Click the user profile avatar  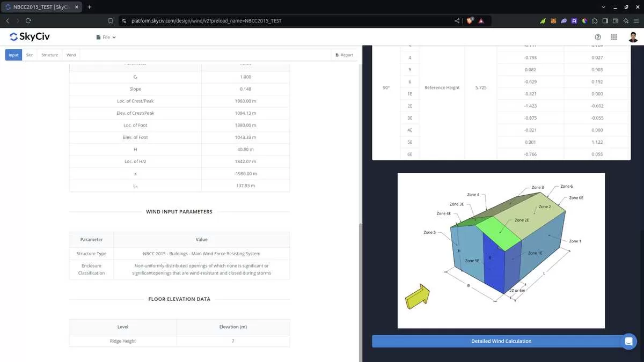[633, 37]
